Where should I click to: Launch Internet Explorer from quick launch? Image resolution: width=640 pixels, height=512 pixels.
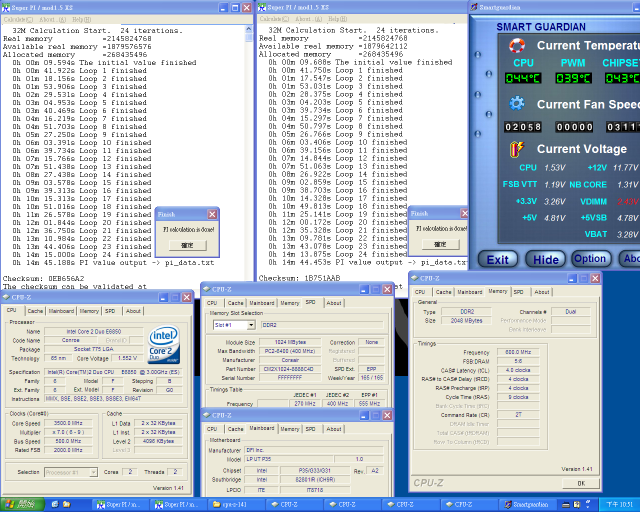tap(55, 505)
